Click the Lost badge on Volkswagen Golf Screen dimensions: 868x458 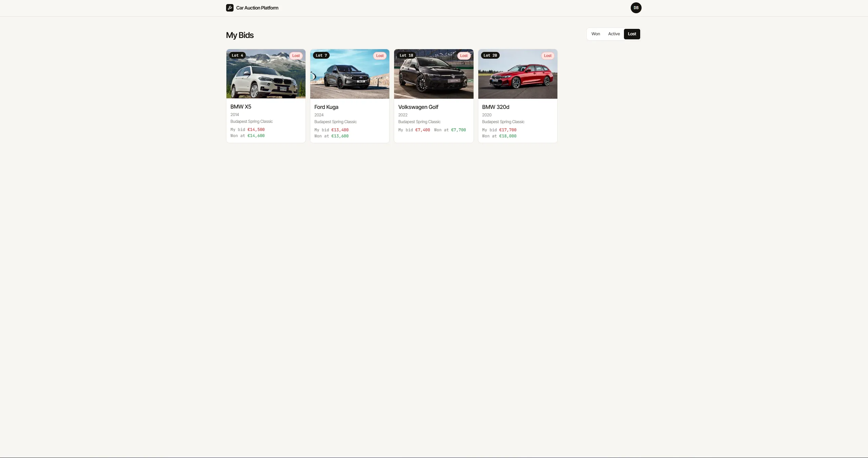pyautogui.click(x=464, y=56)
